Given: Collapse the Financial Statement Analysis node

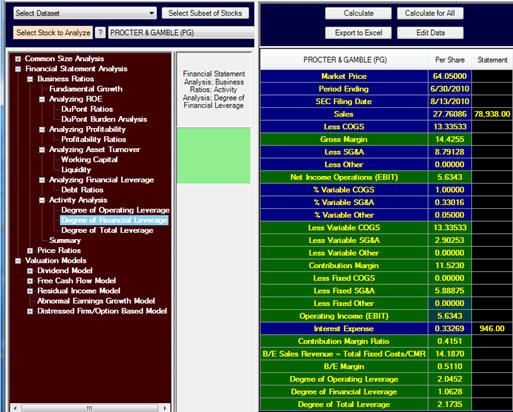Looking at the screenshot, I should [x=18, y=69].
